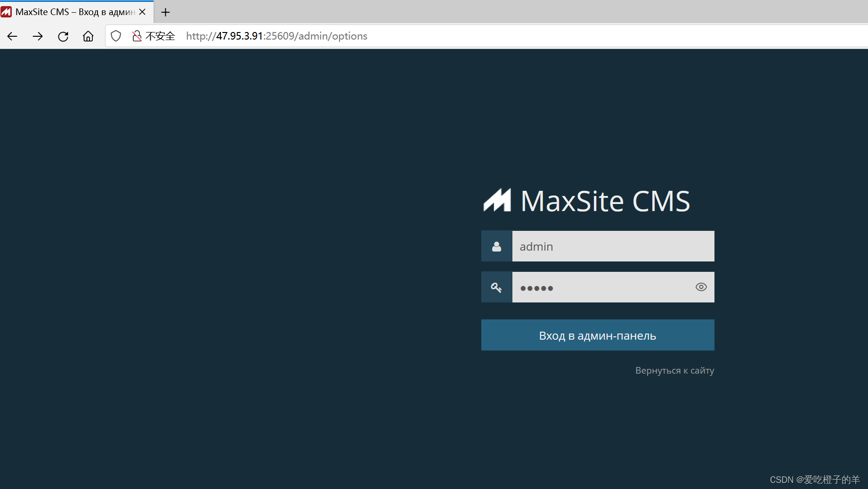Viewport: 868px width, 489px height.
Task: Click the Вход в админ-панель login button
Action: [x=598, y=335]
